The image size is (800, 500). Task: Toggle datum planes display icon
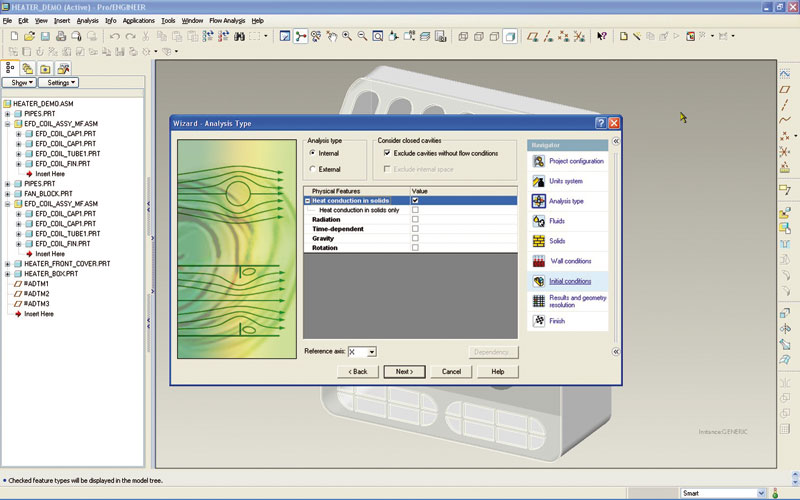533,36
